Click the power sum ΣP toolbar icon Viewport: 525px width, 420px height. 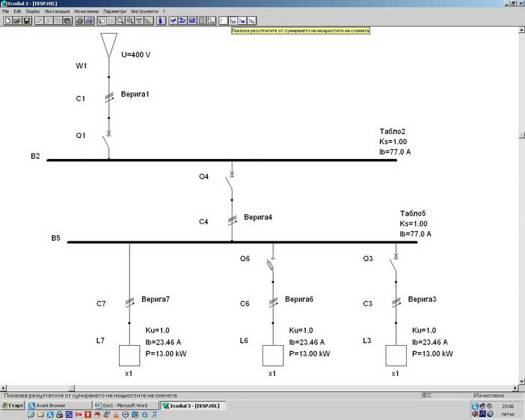pos(182,21)
